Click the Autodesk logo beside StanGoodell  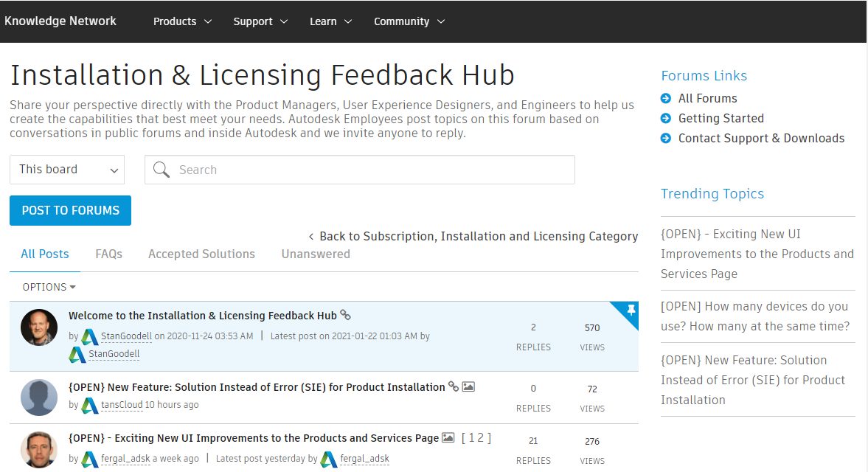pyautogui.click(x=90, y=336)
